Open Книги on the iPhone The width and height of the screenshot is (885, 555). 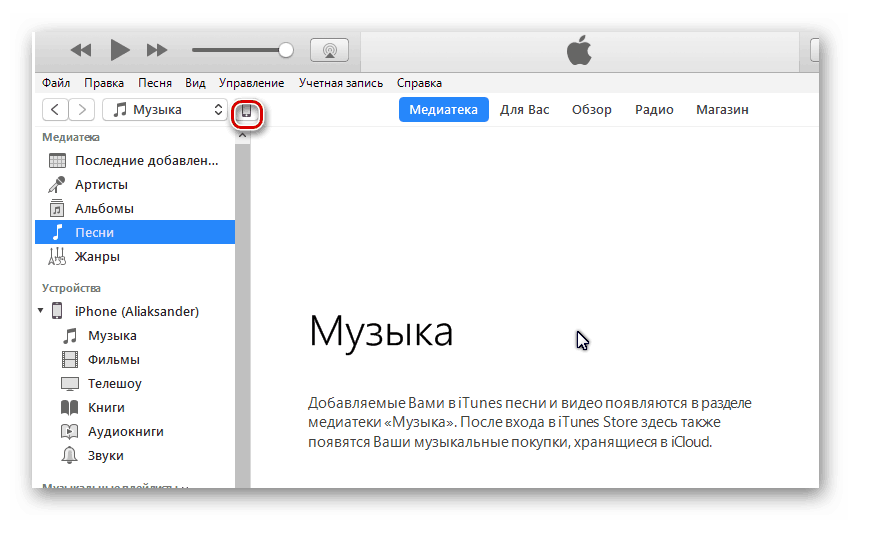(x=106, y=408)
